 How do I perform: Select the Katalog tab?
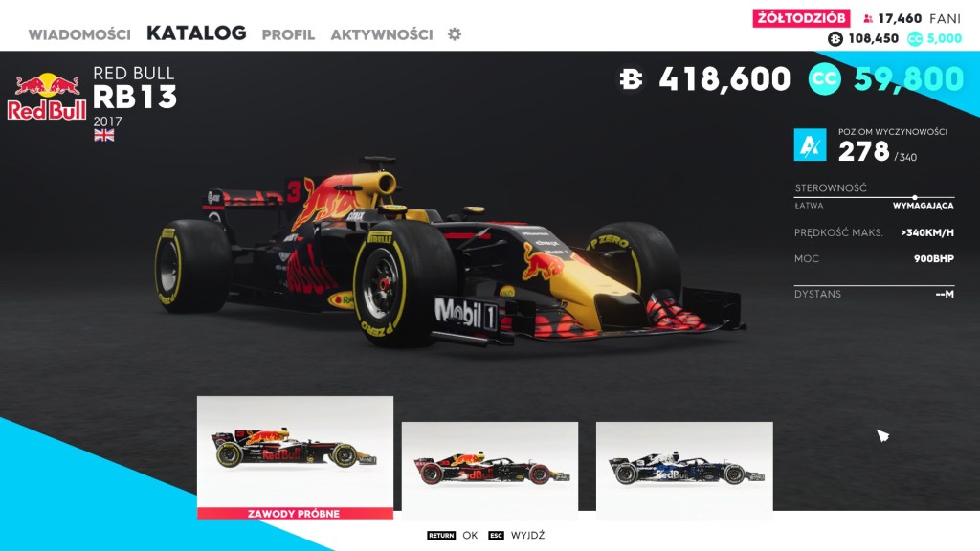(196, 33)
